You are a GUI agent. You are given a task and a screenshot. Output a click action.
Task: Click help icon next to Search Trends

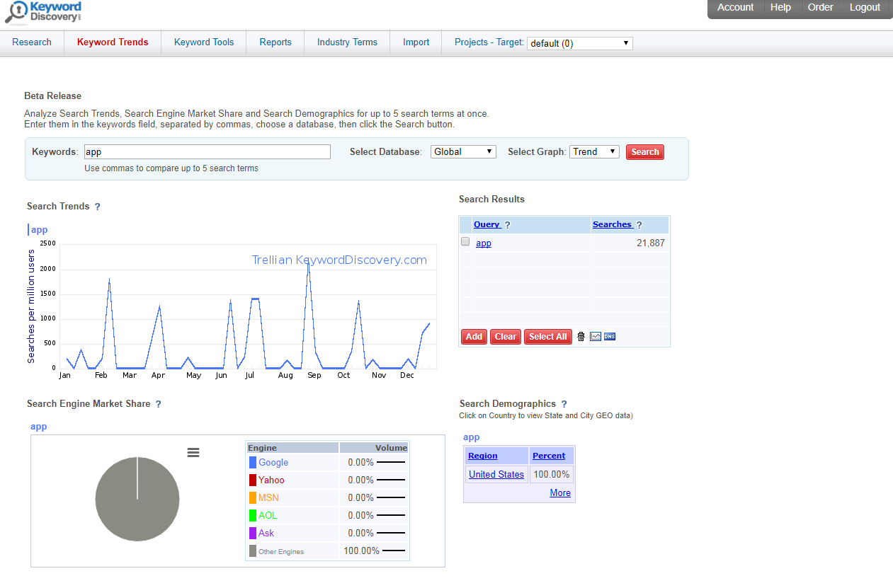98,207
